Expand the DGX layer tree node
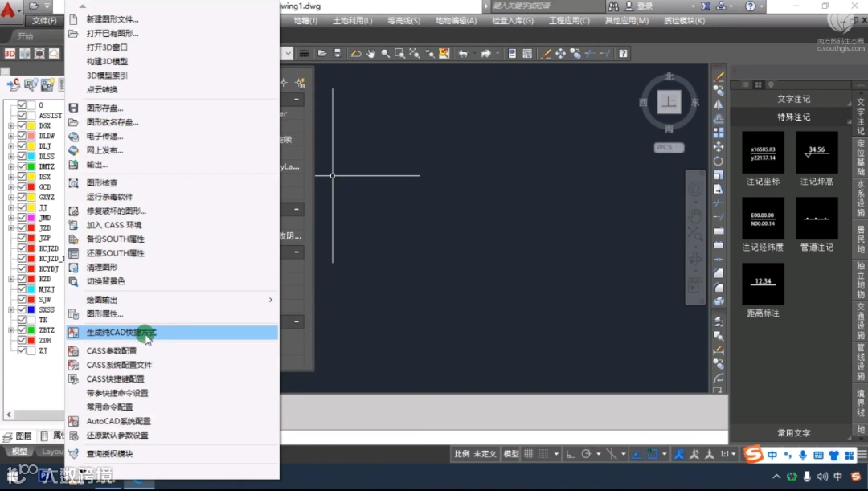This screenshot has height=491, width=868. coord(11,125)
